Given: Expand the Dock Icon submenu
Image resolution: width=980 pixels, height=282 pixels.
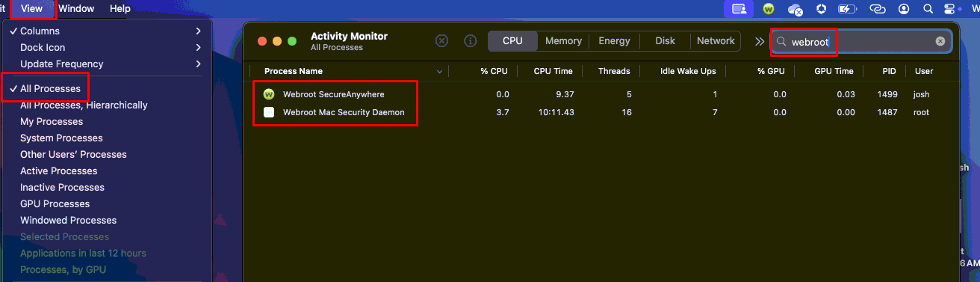Looking at the screenshot, I should coord(106,47).
